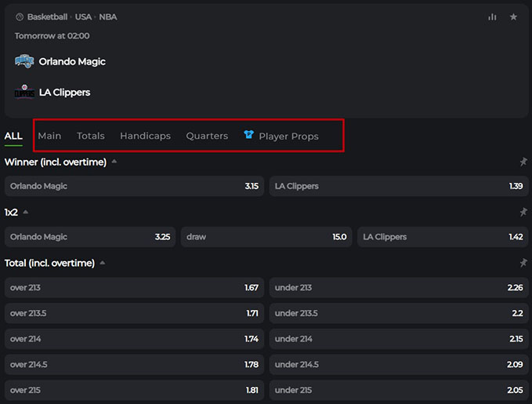Collapse the Winner (incl. overtime) section
This screenshot has height=404, width=532.
click(x=114, y=162)
